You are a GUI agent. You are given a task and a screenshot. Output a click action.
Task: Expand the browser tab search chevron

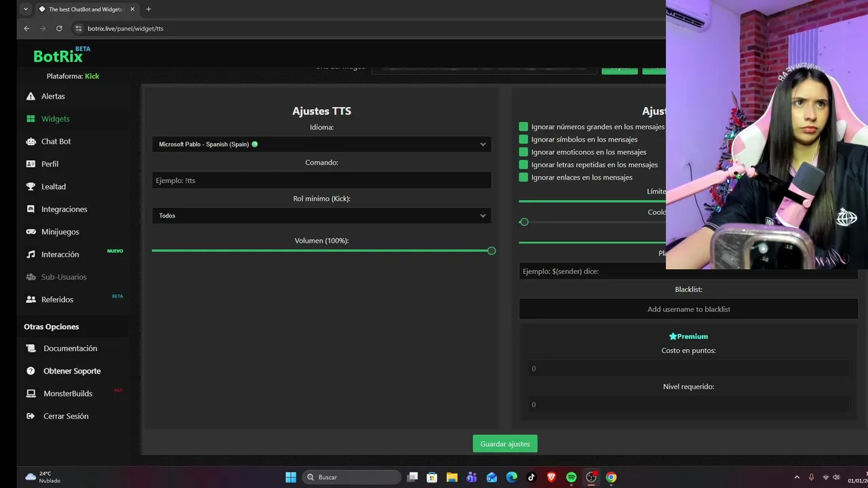tap(26, 9)
